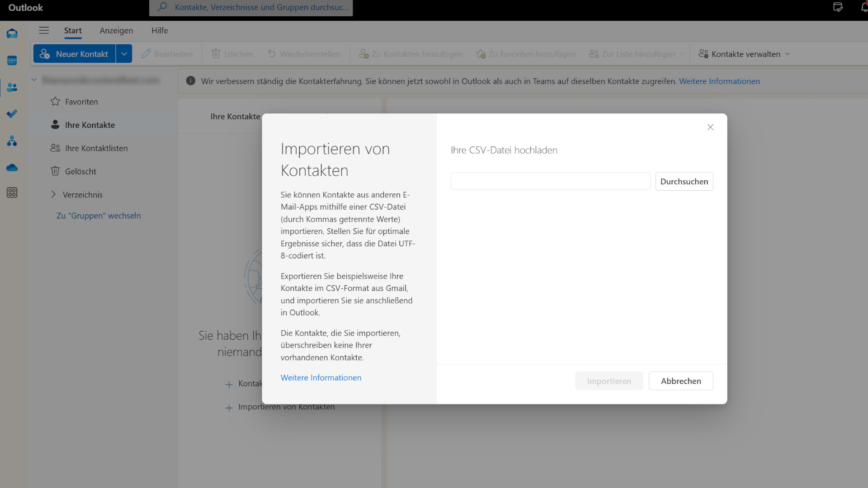This screenshot has height=488, width=868.
Task: Click Zu "Gruppen" wechseln link
Action: click(99, 216)
